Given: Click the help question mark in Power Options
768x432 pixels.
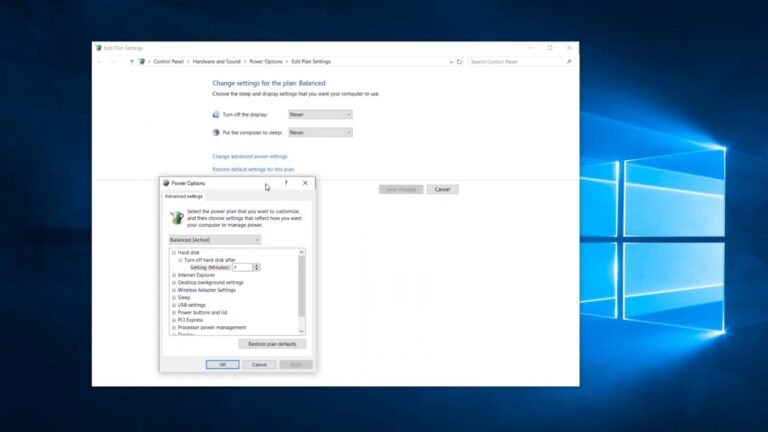Looking at the screenshot, I should click(286, 183).
